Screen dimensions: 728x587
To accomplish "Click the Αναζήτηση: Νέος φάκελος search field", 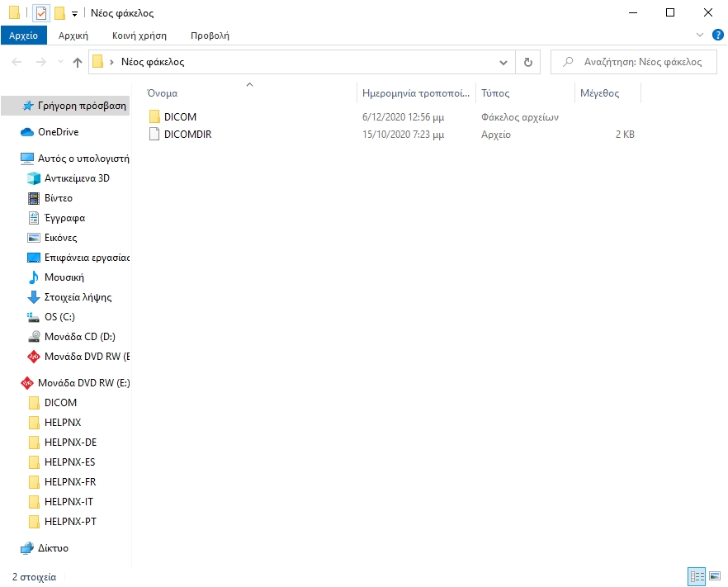I will (634, 62).
